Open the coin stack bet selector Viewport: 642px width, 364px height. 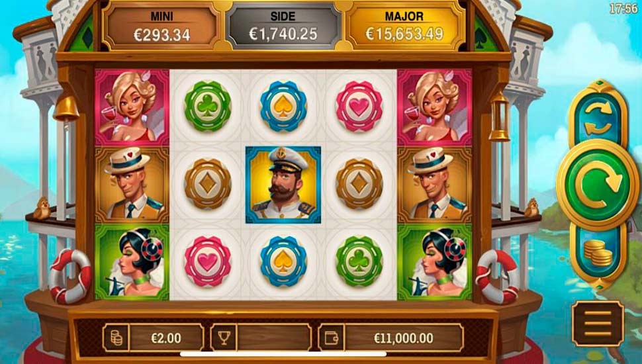pyautogui.click(x=598, y=253)
